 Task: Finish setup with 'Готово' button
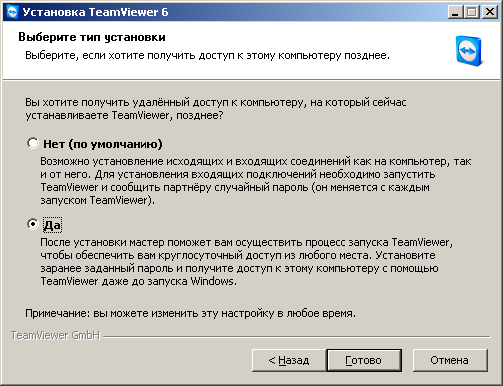point(364,360)
